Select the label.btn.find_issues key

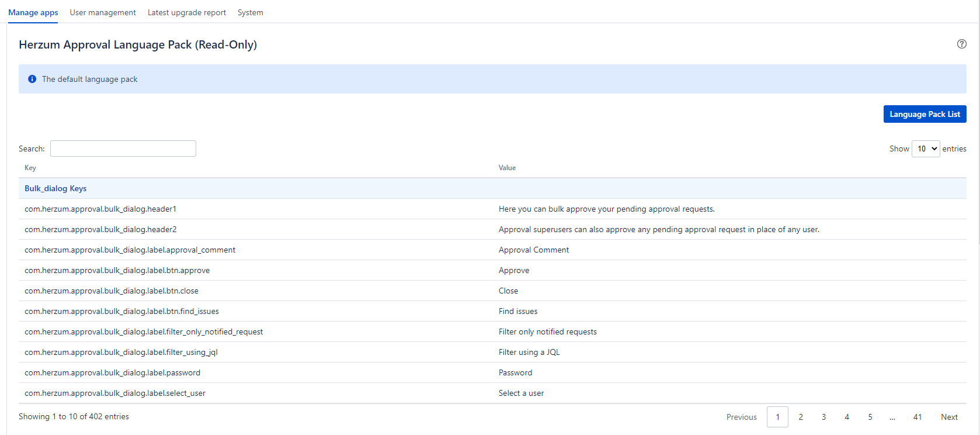(x=121, y=311)
